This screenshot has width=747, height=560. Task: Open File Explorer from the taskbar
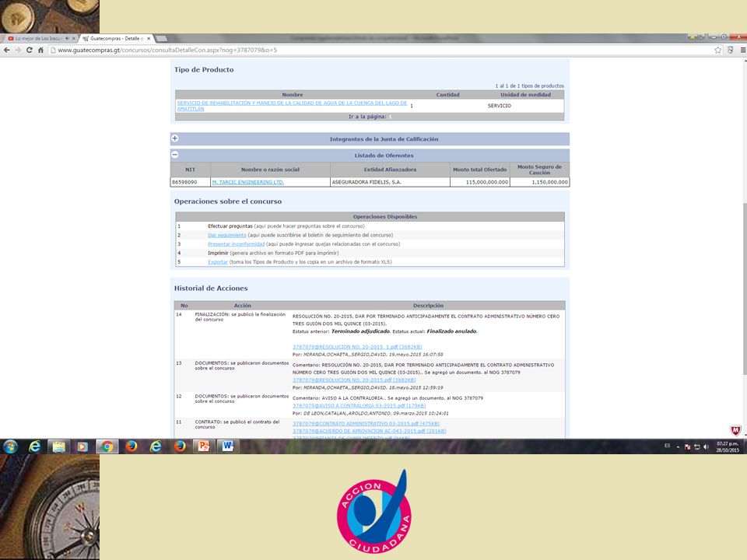point(58,446)
